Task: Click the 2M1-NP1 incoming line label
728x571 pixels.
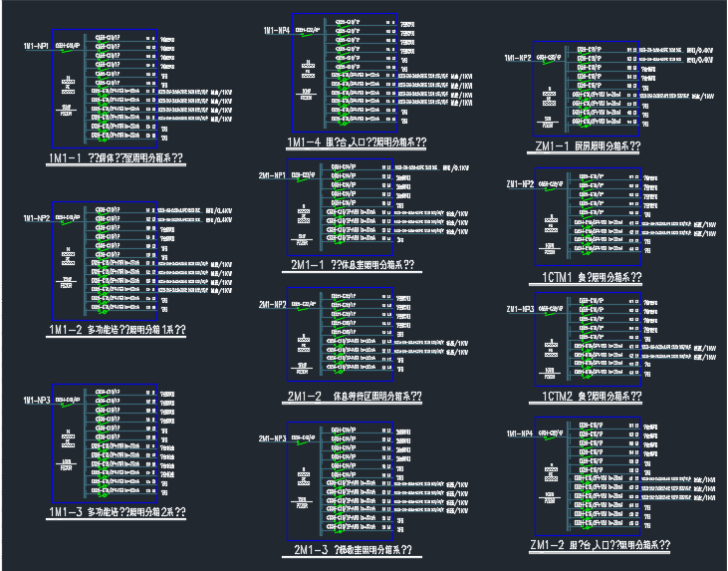Action: (273, 175)
